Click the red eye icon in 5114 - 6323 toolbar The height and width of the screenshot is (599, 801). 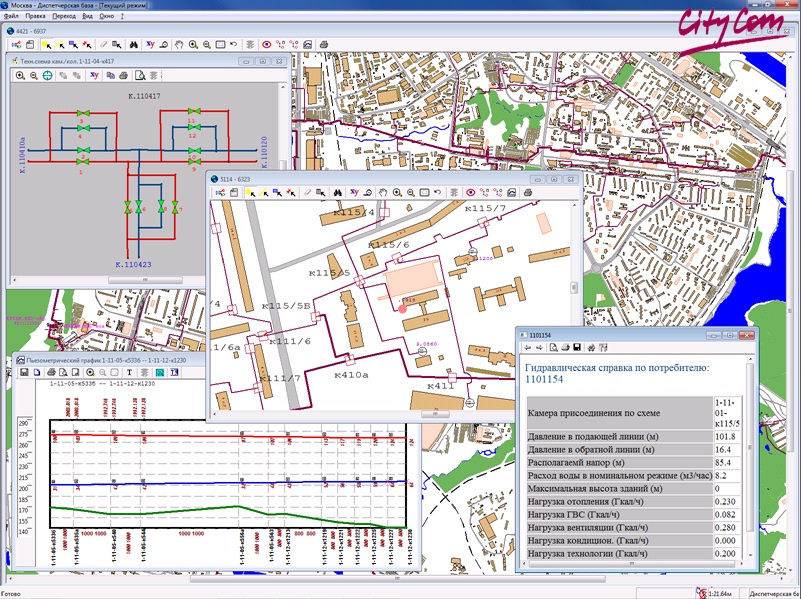[x=470, y=193]
